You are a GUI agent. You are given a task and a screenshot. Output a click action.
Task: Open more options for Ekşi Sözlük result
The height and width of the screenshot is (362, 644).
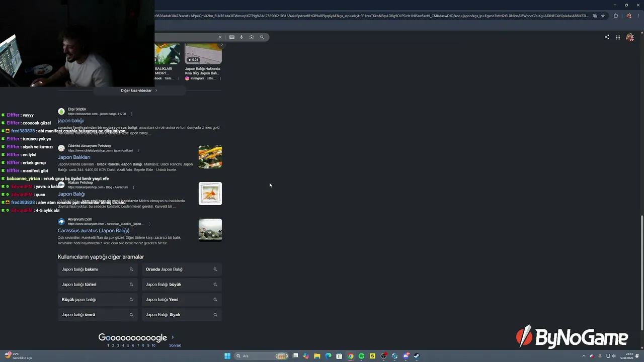tap(131, 114)
